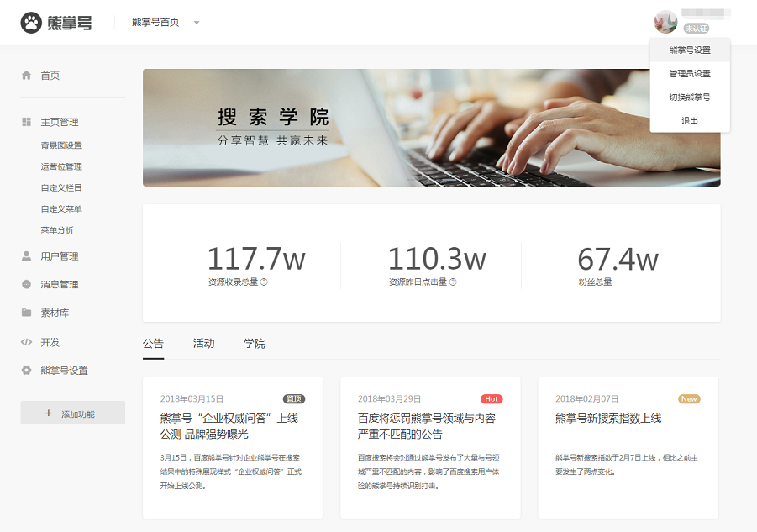Switch to the 活动 tab
757x532 pixels.
[x=203, y=343]
